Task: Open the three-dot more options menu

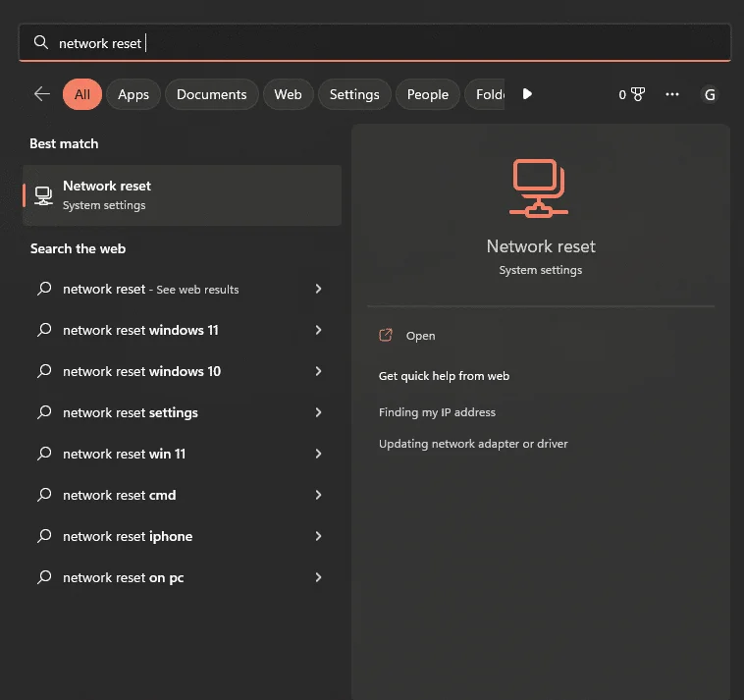Action: pyautogui.click(x=672, y=94)
